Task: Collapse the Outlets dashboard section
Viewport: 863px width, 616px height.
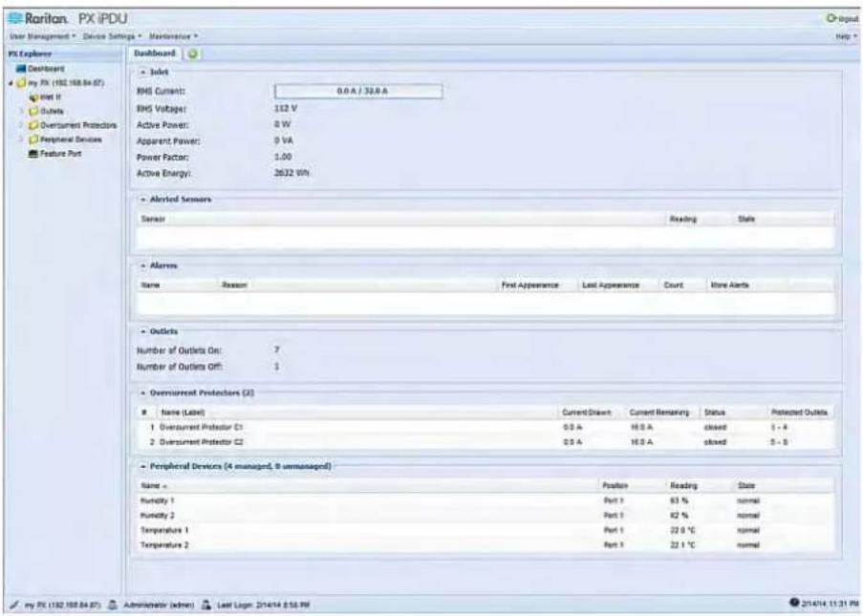Action: coord(143,331)
